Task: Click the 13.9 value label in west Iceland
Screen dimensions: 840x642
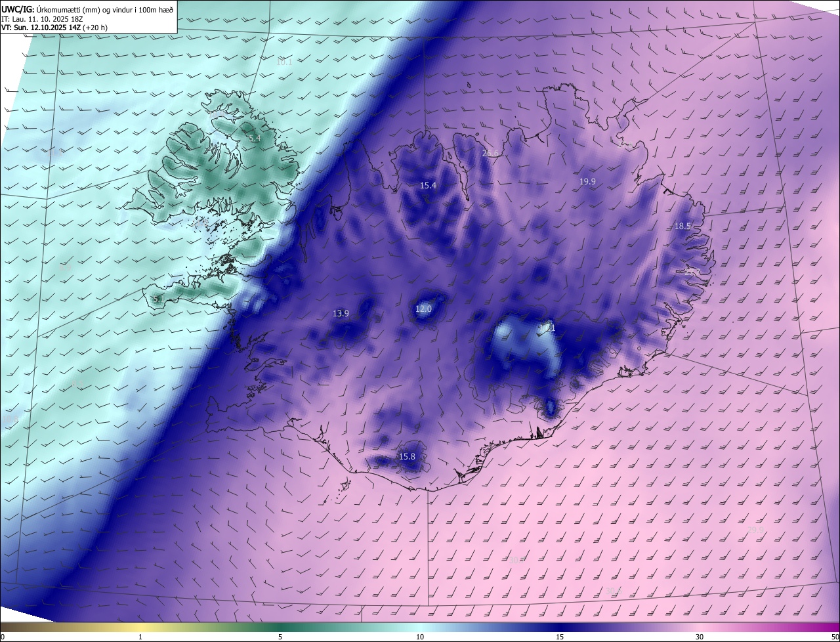Action: [341, 313]
